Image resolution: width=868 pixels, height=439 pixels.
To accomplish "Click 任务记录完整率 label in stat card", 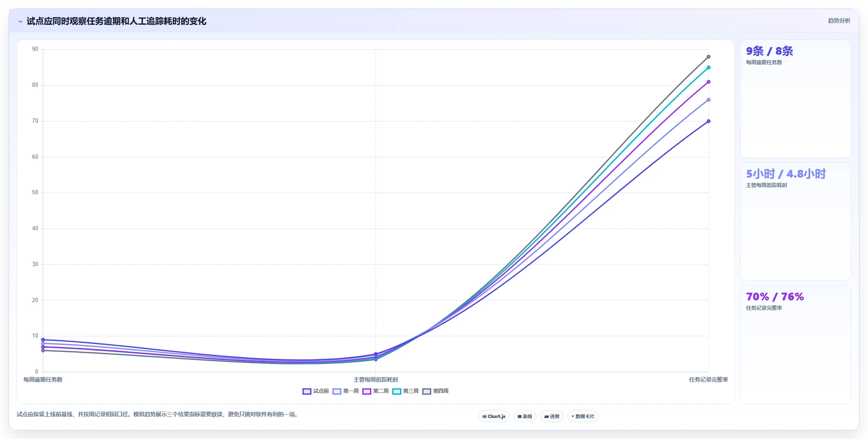I will tap(764, 308).
